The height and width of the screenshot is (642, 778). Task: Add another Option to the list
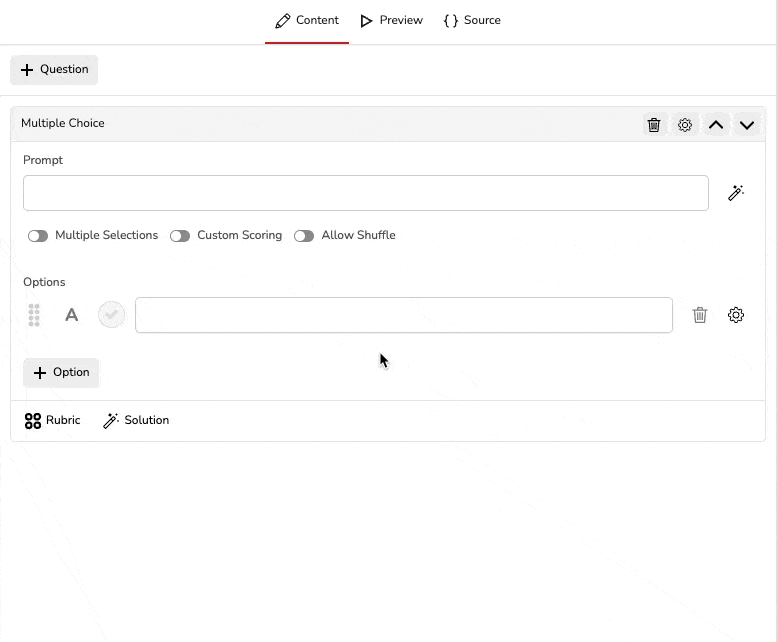click(61, 372)
